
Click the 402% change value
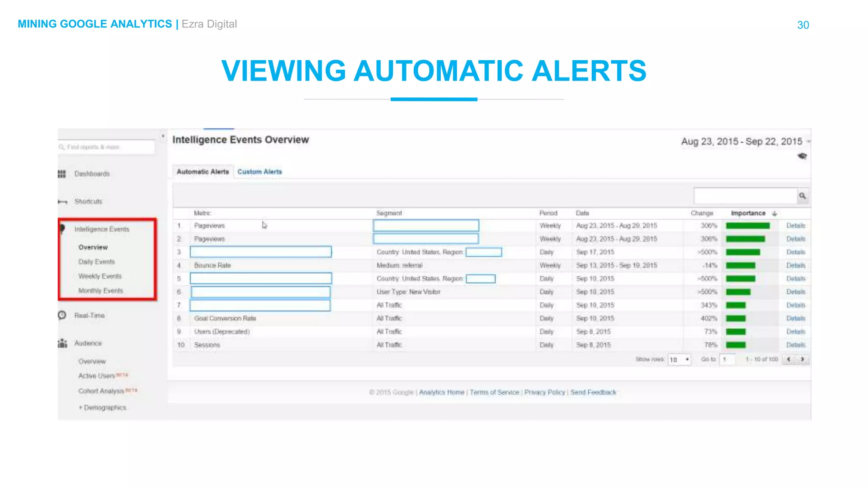pos(709,319)
